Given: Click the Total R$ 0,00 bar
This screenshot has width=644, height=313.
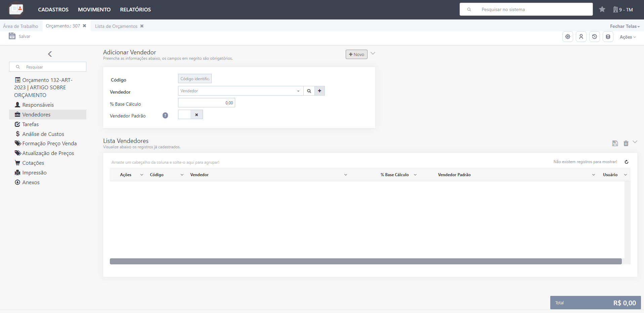Looking at the screenshot, I should click(x=595, y=303).
